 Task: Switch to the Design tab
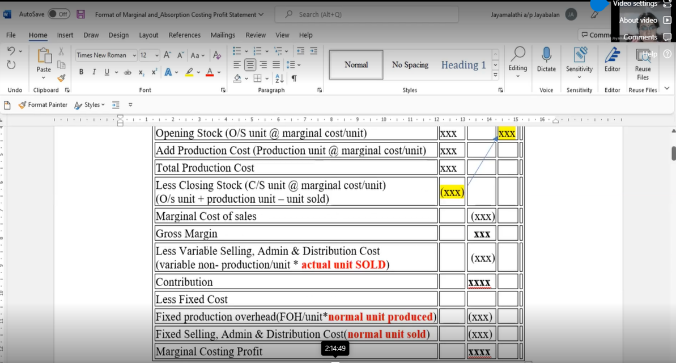119,35
